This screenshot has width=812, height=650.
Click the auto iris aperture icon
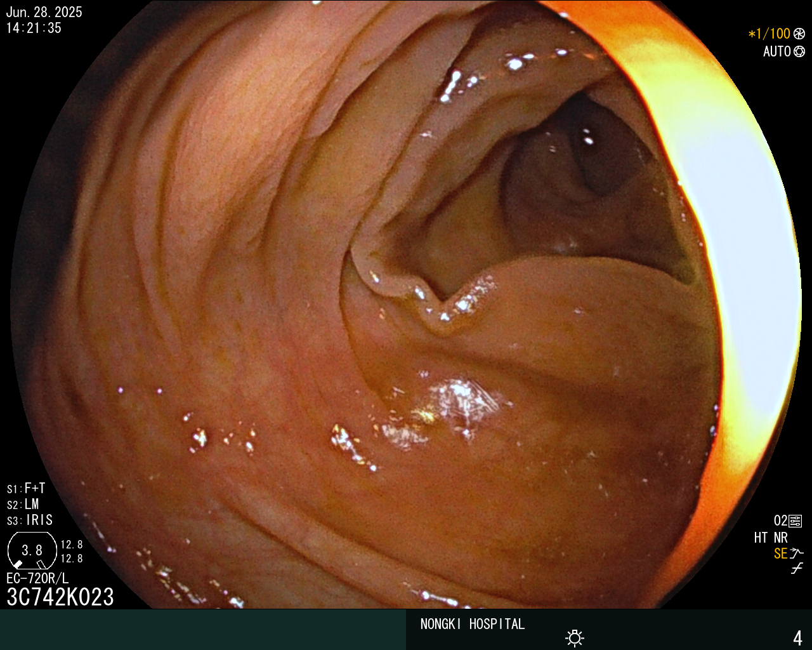[799, 51]
